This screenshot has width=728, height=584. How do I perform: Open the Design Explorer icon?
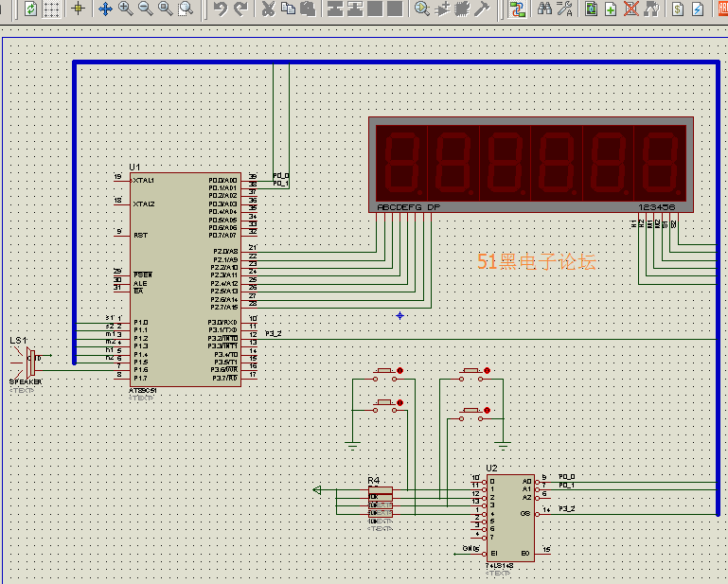pyautogui.click(x=591, y=9)
